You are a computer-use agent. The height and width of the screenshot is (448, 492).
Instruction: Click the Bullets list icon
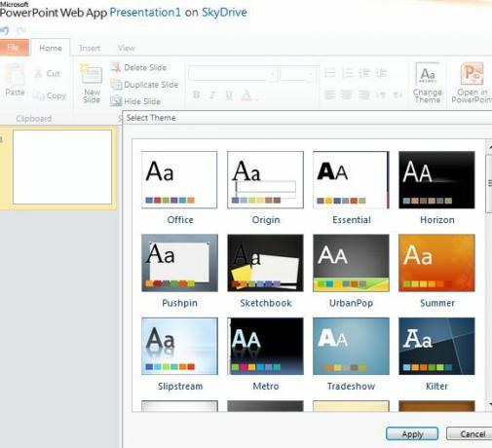click(x=329, y=73)
